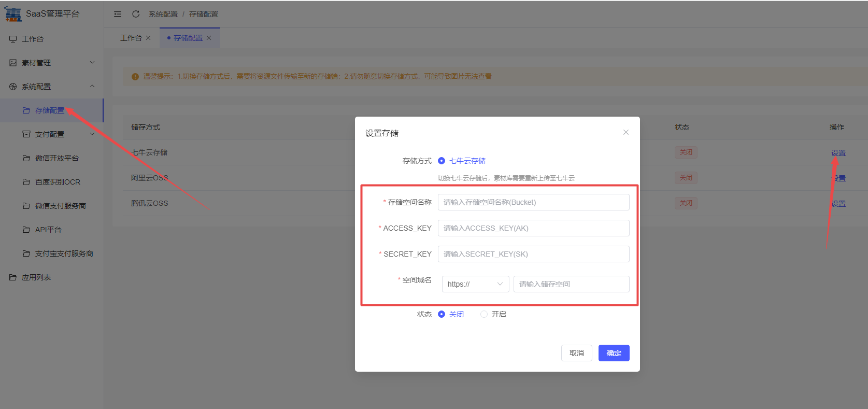Click the 素材管理 image icon
This screenshot has width=868, height=409.
click(13, 63)
